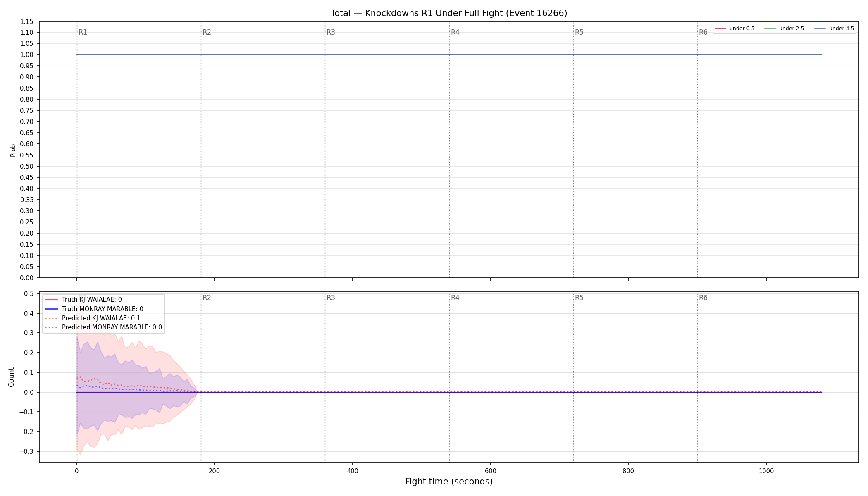Click 'Predicted MONRAY MARABLE: 0.0' legend item
868x496 pixels.
pos(103,327)
